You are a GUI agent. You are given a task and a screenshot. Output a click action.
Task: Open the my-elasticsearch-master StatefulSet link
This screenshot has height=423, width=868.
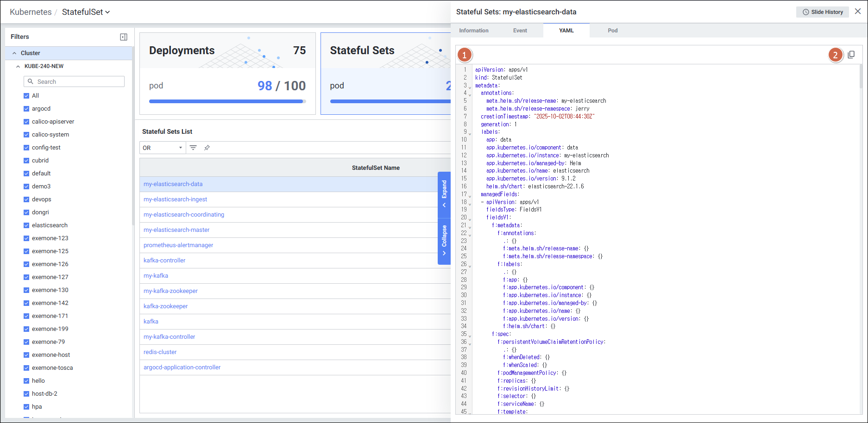[x=176, y=230]
